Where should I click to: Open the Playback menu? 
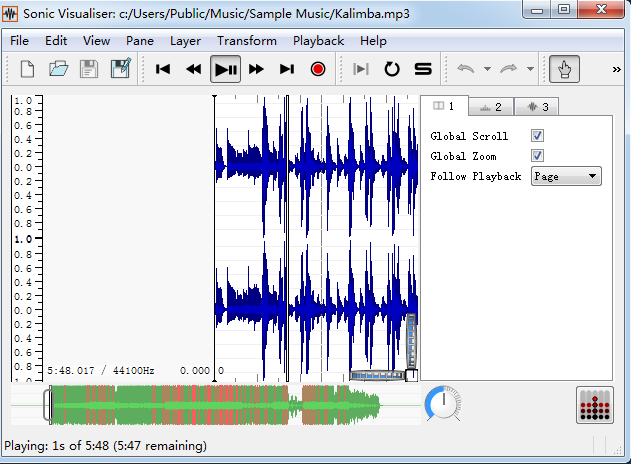(x=318, y=41)
